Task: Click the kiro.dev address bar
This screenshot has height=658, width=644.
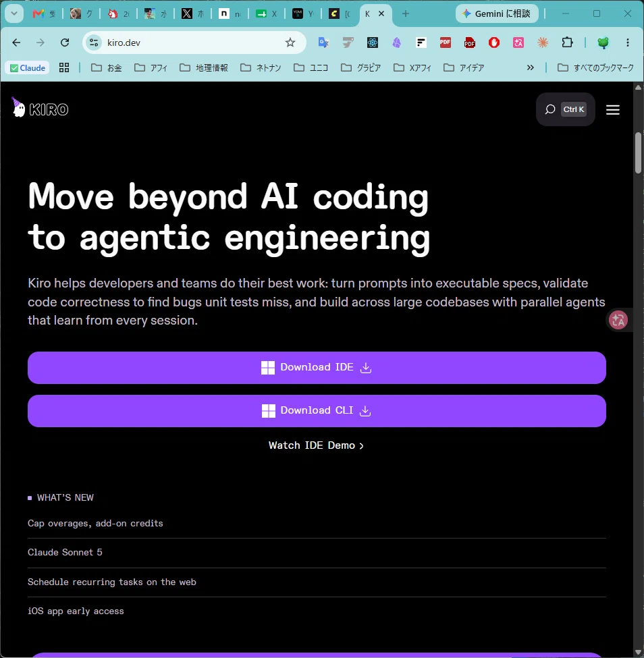Action: tap(194, 43)
